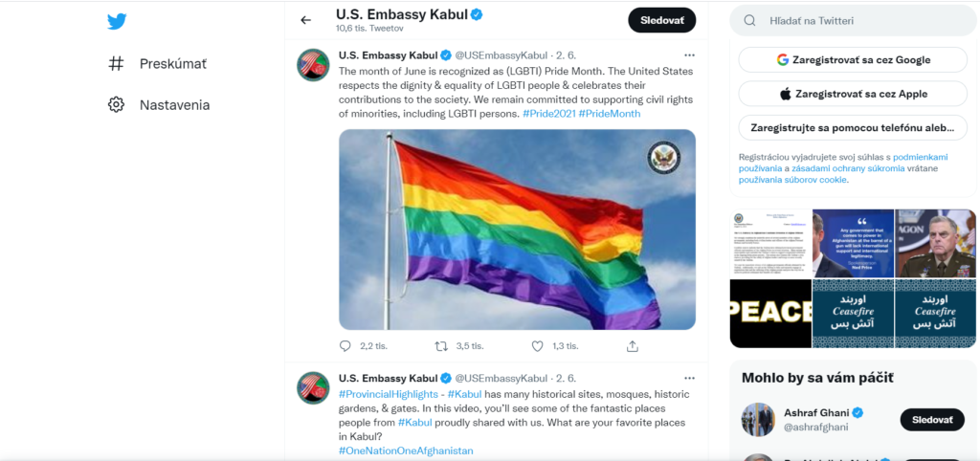980x461 pixels.
Task: Open the PEACE media thumbnail
Action: pos(770,313)
